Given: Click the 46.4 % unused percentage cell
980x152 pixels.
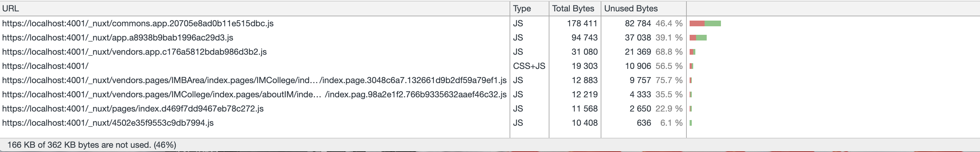Looking at the screenshot, I should [x=669, y=23].
